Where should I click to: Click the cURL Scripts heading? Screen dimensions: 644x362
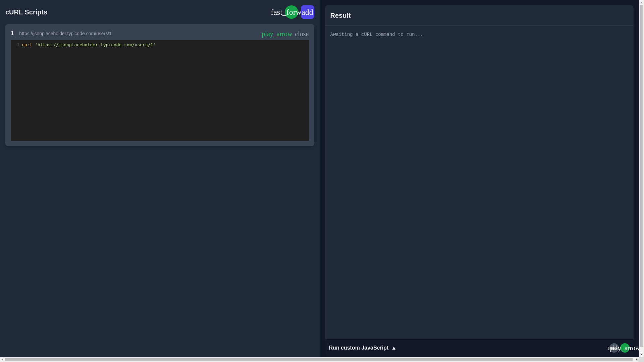tap(26, 12)
